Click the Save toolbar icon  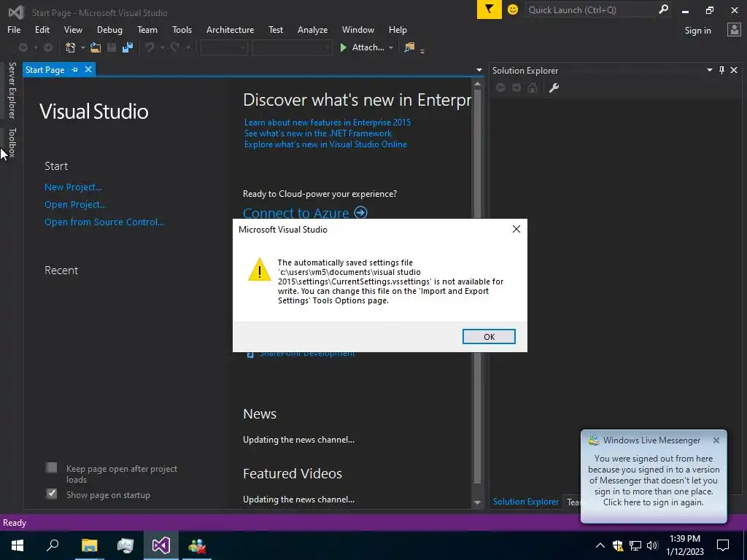(x=112, y=47)
